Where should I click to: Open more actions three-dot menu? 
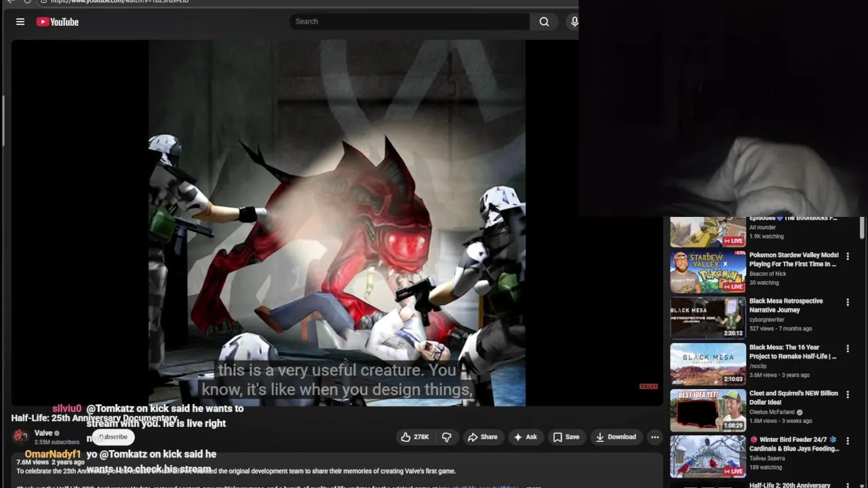click(654, 437)
